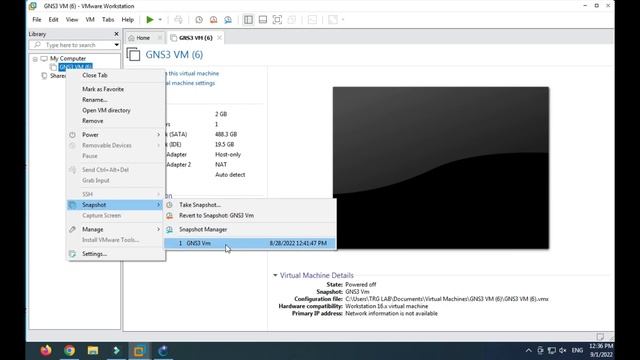
Task: Open the Edit menu
Action: click(x=53, y=20)
